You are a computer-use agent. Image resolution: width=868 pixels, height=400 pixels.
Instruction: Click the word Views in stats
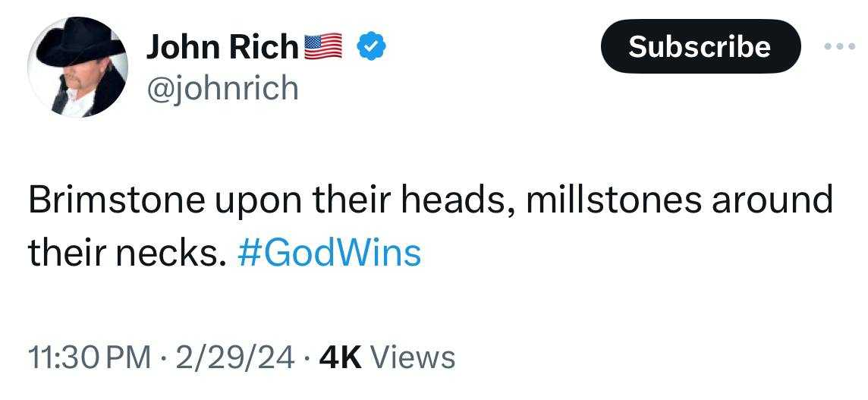[413, 357]
